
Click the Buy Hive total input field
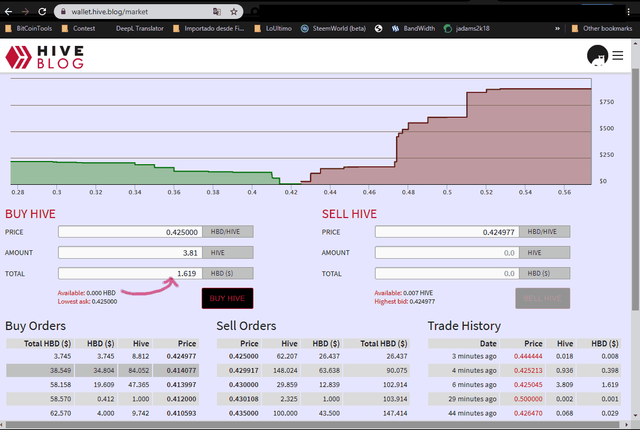[x=130, y=273]
